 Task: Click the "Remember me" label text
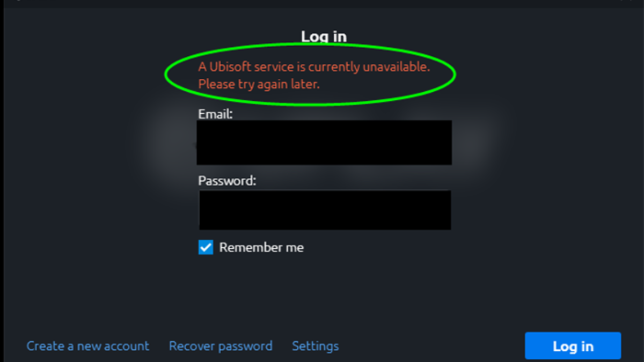point(261,247)
